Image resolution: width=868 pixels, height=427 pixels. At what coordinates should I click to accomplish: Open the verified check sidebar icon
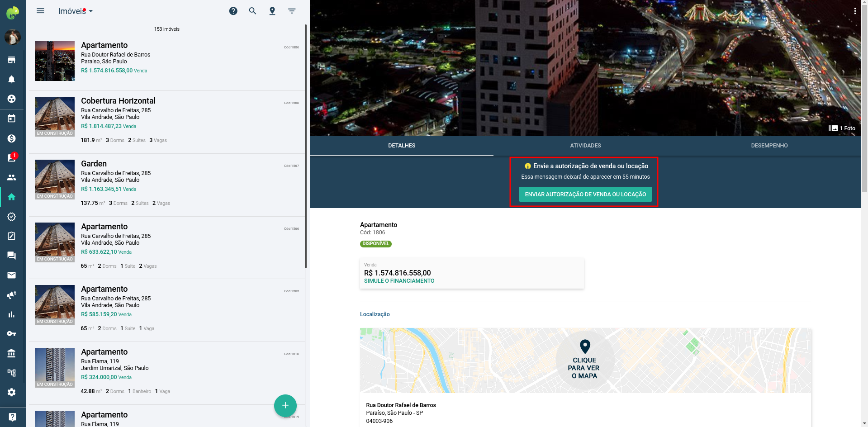pyautogui.click(x=12, y=217)
